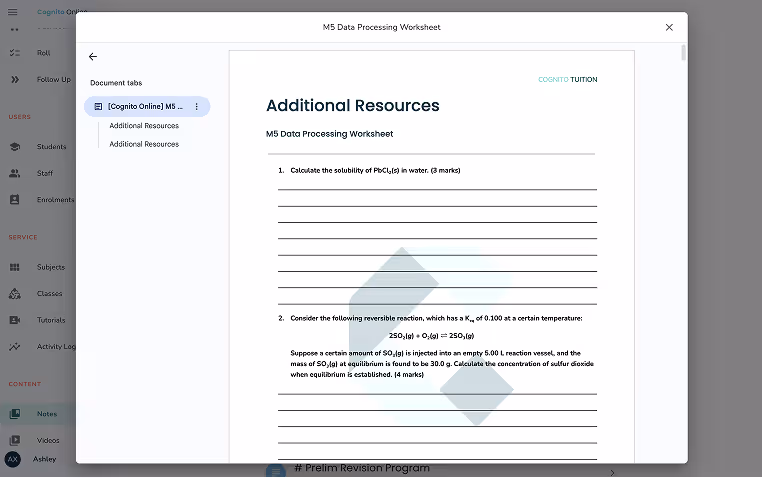Click the M5 Data Processing Worksheet subtitle
Image resolution: width=762 pixels, height=478 pixels.
click(x=329, y=134)
